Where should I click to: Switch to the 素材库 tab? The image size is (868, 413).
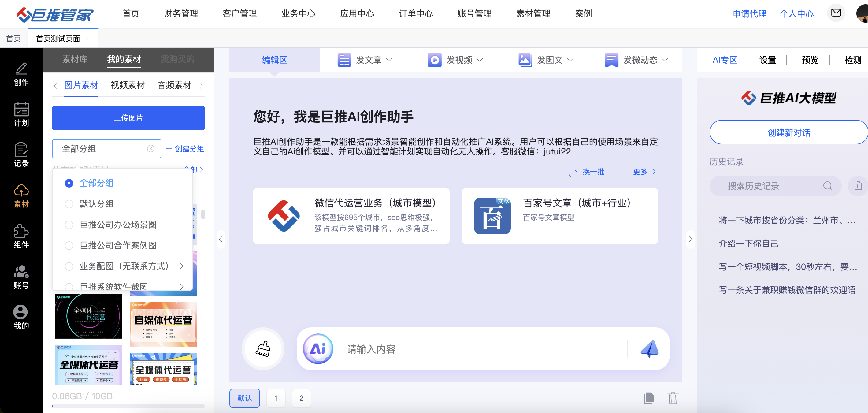tap(75, 59)
